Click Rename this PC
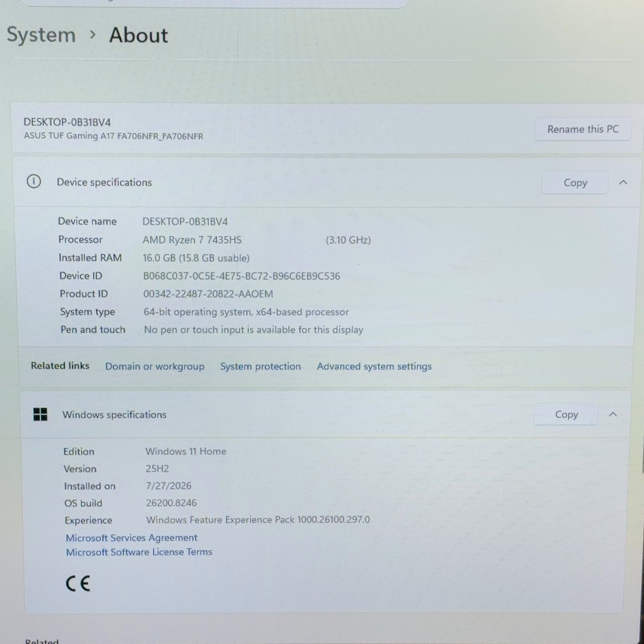644x644 pixels. point(583,129)
